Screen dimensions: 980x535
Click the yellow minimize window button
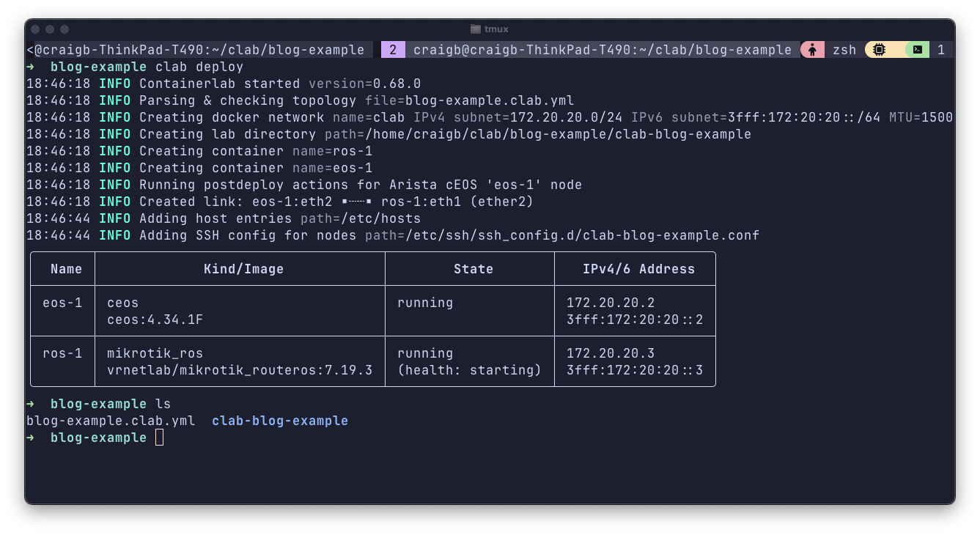50,29
